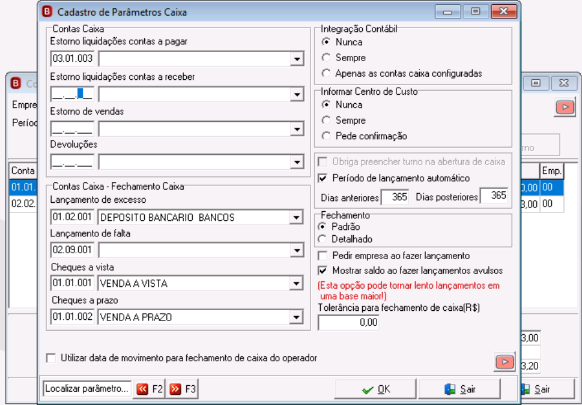Image resolution: width=582 pixels, height=405 pixels.
Task: Click the red play icon in the background window
Action: [x=565, y=107]
